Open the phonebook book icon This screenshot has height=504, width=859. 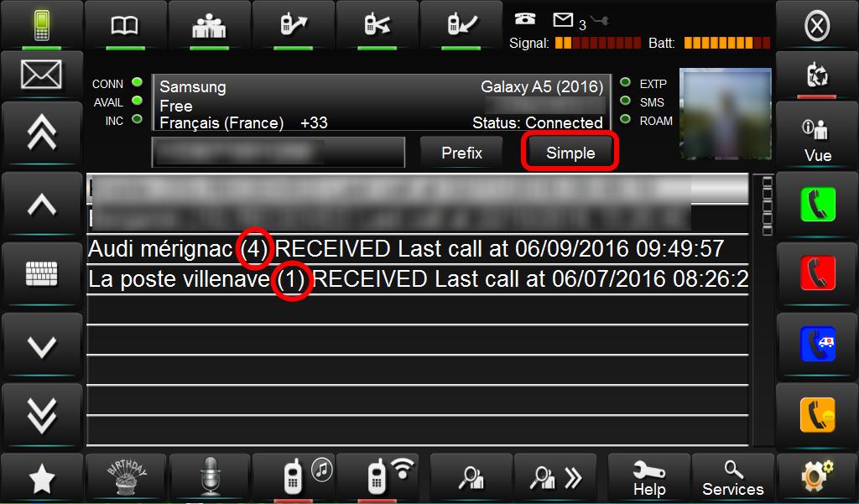pyautogui.click(x=125, y=25)
